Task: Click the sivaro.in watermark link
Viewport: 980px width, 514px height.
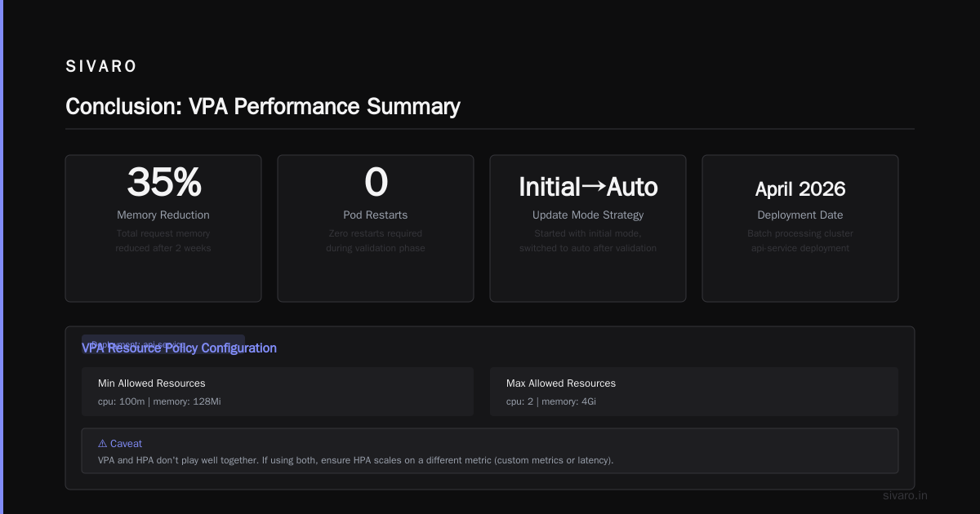Action: [x=906, y=495]
